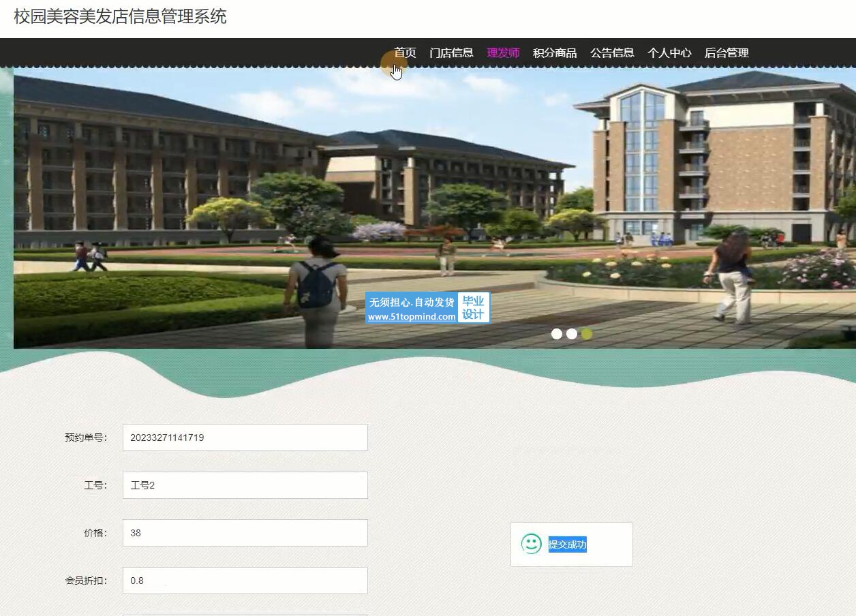This screenshot has height=616, width=856.
Task: Open the 后台管理 link
Action: point(727,52)
